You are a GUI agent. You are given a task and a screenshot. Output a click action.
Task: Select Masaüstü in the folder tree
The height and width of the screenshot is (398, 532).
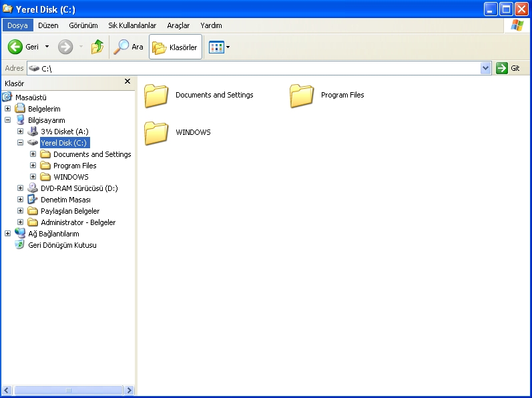coord(31,97)
